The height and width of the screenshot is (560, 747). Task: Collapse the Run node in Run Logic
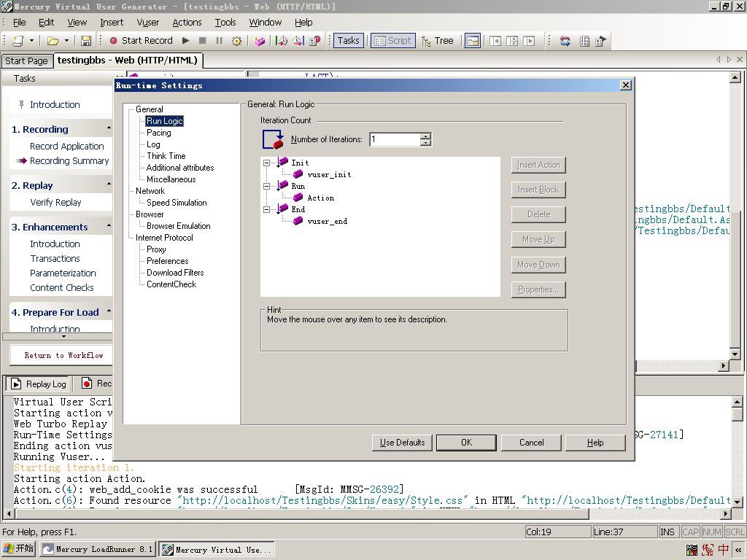267,186
